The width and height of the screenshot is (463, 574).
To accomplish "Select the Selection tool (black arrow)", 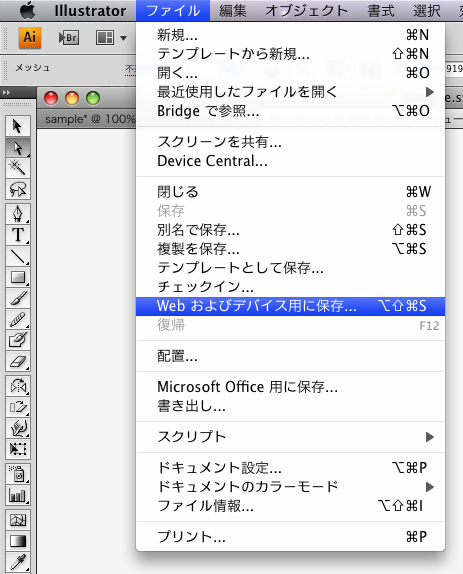I will pos(18,126).
